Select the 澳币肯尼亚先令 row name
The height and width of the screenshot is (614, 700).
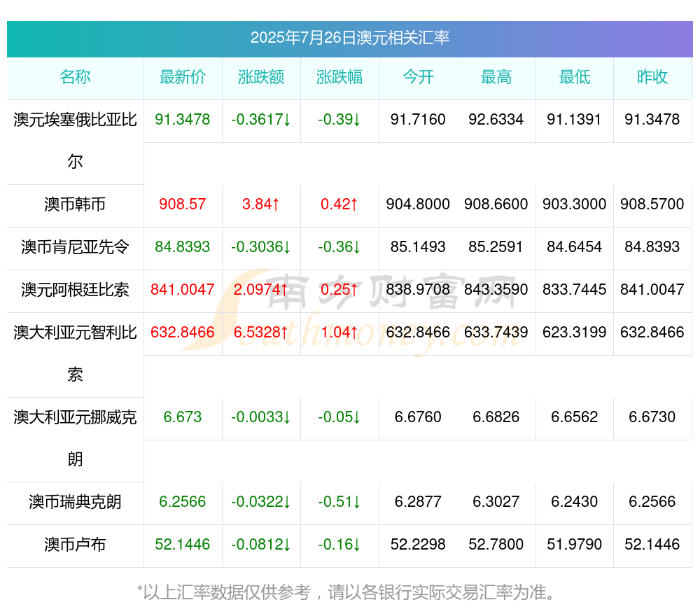point(75,247)
